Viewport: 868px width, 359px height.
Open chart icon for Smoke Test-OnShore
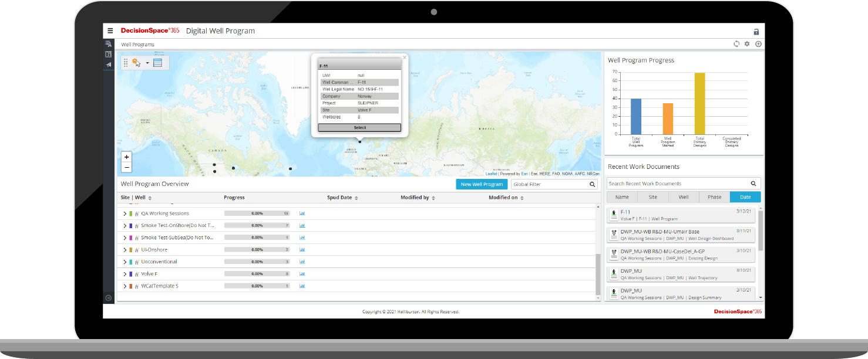pos(302,225)
